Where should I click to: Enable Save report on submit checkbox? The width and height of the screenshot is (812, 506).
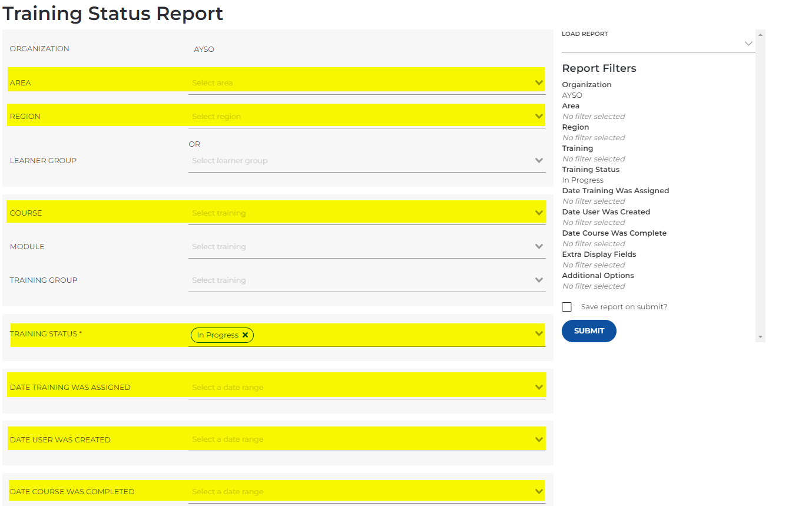567,307
